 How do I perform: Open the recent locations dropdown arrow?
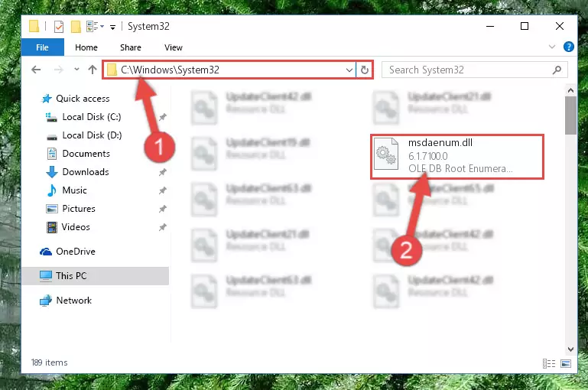pyautogui.click(x=76, y=70)
